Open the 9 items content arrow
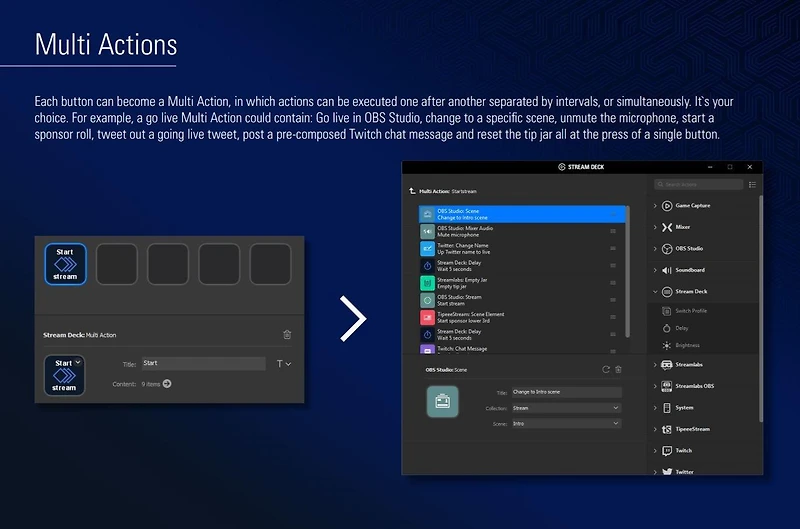800x529 pixels. pos(167,384)
